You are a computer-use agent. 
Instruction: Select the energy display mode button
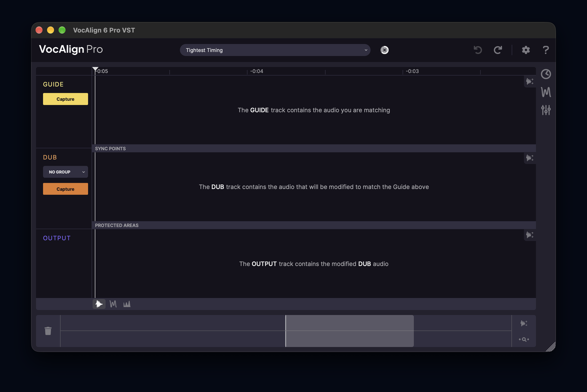point(127,304)
